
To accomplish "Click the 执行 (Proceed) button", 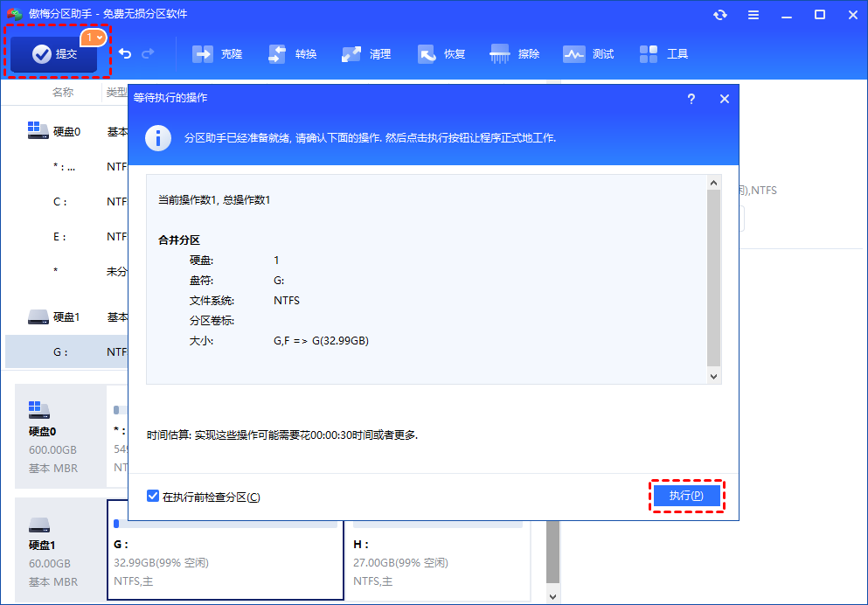I will click(686, 496).
